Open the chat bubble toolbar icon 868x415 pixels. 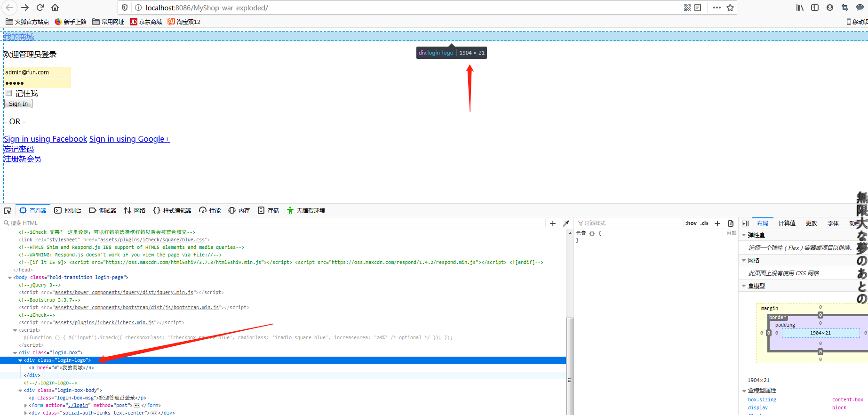860,8
